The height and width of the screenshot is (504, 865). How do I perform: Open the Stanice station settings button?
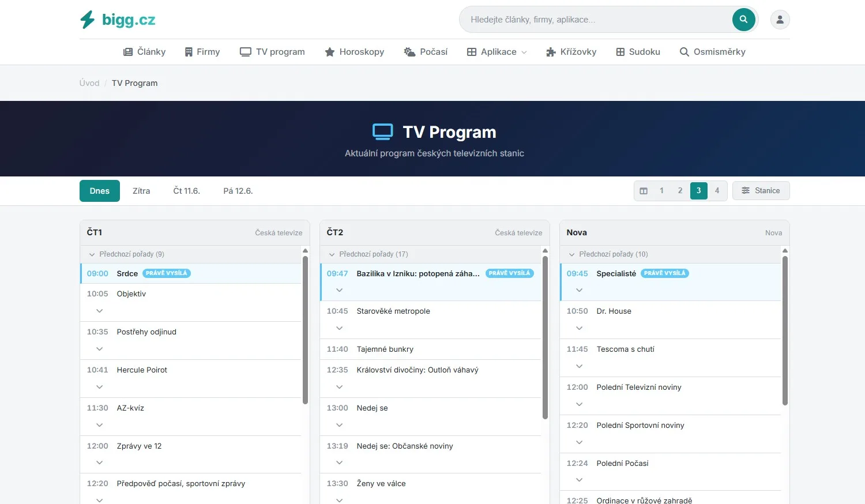(x=761, y=191)
